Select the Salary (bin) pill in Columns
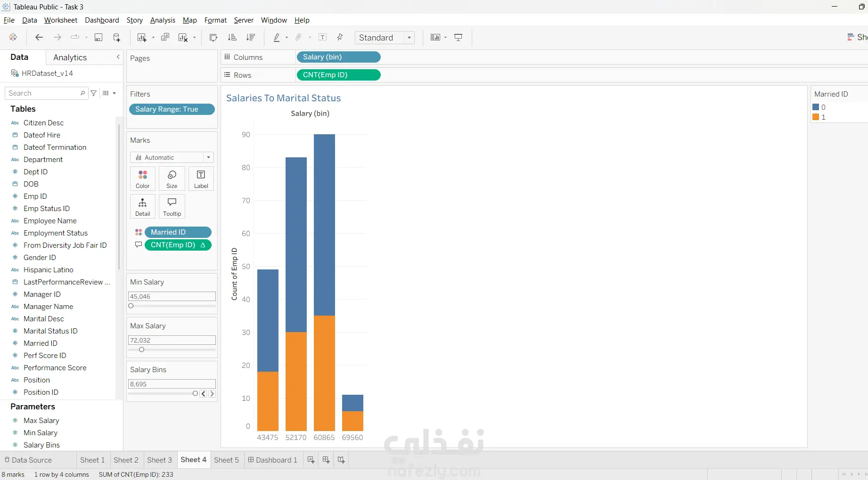This screenshot has width=868, height=480. (x=338, y=57)
